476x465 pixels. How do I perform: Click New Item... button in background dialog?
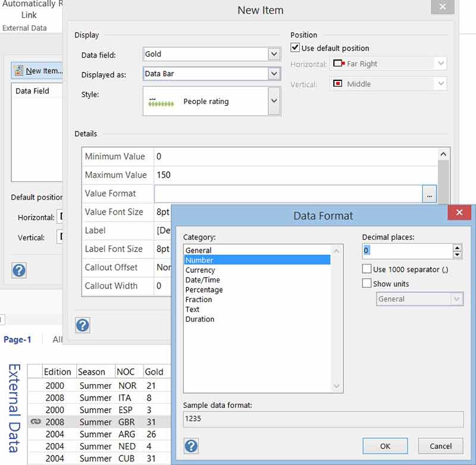37,71
